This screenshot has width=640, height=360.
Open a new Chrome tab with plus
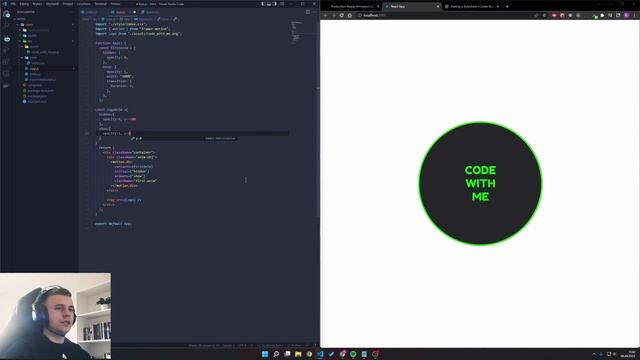(x=507, y=7)
